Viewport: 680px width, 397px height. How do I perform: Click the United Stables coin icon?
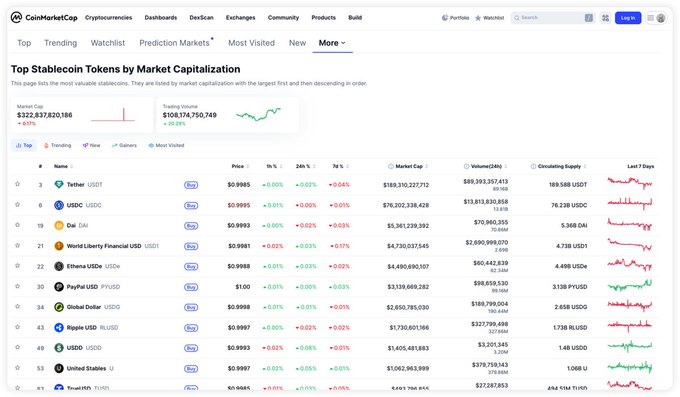[59, 368]
